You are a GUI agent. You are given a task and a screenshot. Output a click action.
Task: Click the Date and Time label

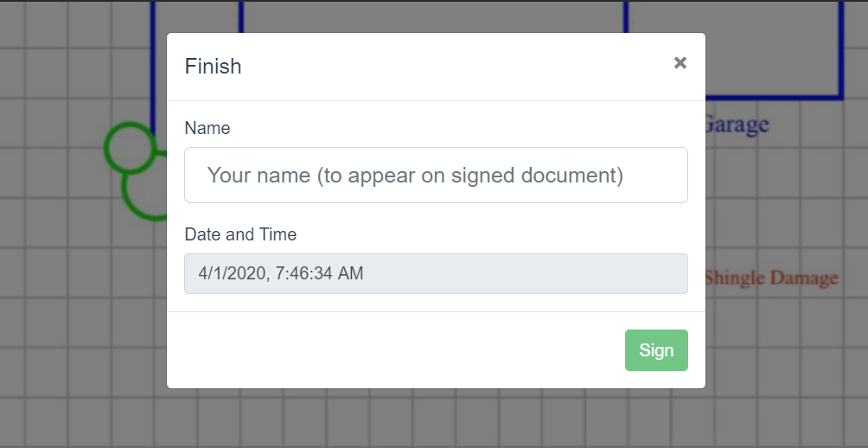point(241,234)
